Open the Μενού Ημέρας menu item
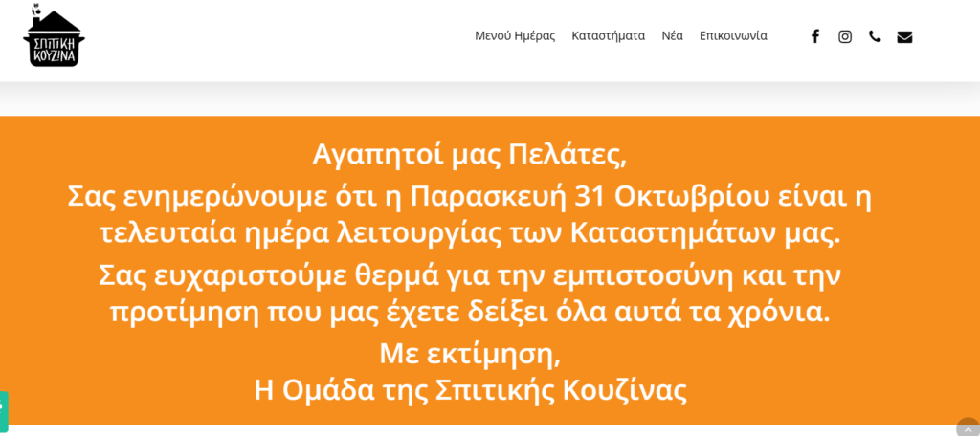 pos(515,36)
